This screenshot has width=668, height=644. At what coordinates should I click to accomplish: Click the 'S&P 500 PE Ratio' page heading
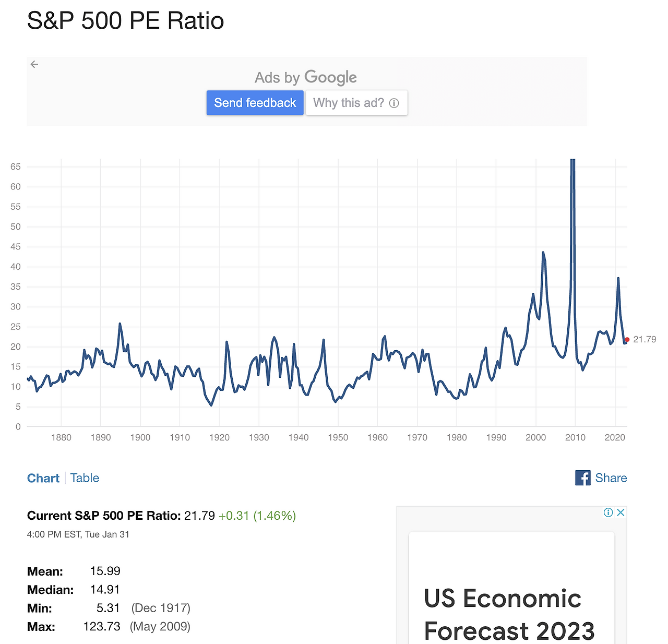click(125, 21)
